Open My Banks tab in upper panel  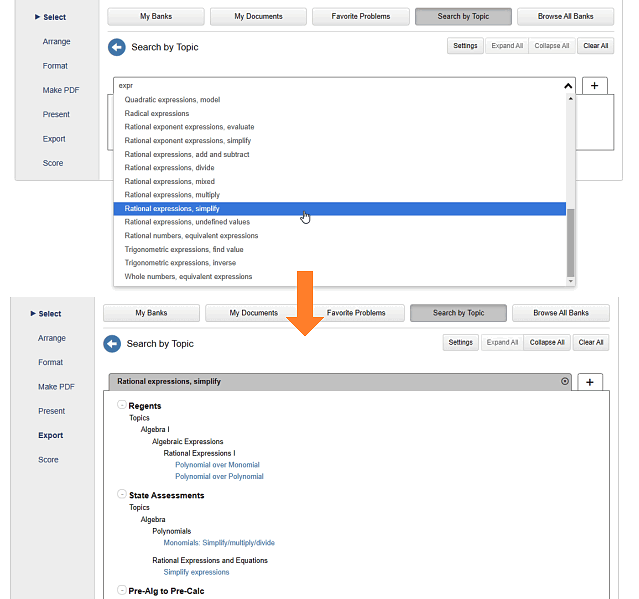[x=156, y=16]
